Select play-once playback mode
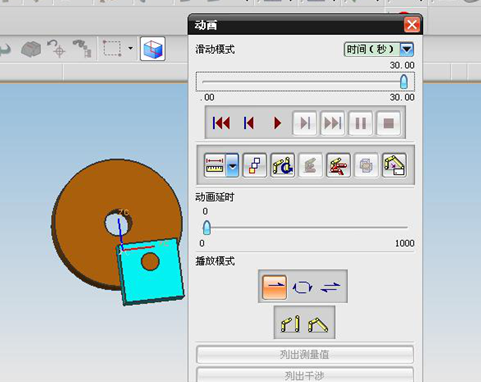Viewport: 481px width, 382px height. point(274,287)
